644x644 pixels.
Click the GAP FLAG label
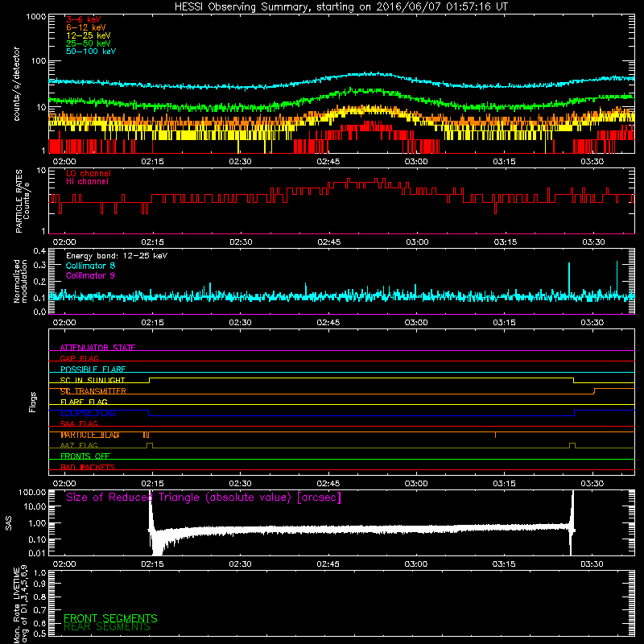pyautogui.click(x=79, y=358)
